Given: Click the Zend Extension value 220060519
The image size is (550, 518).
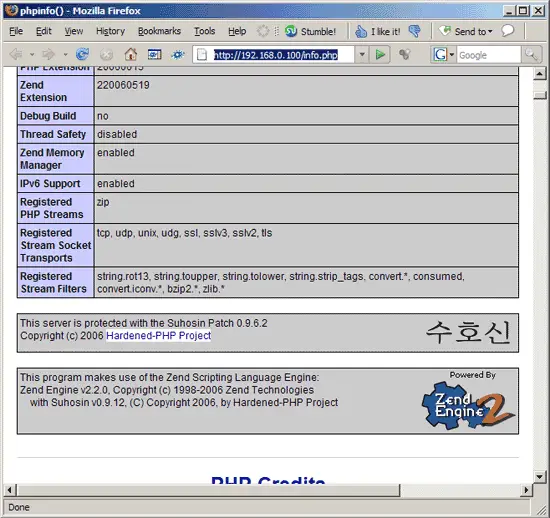Looking at the screenshot, I should (123, 85).
